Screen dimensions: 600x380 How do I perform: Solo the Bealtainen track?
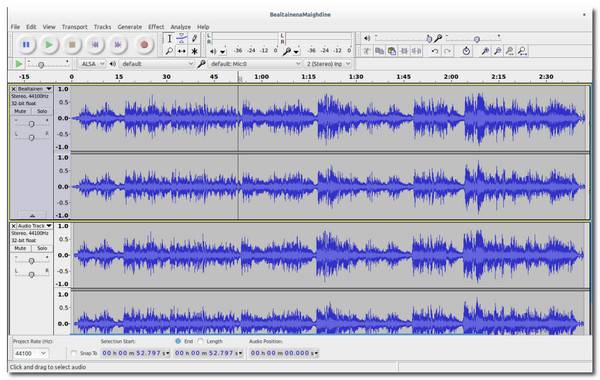click(42, 111)
